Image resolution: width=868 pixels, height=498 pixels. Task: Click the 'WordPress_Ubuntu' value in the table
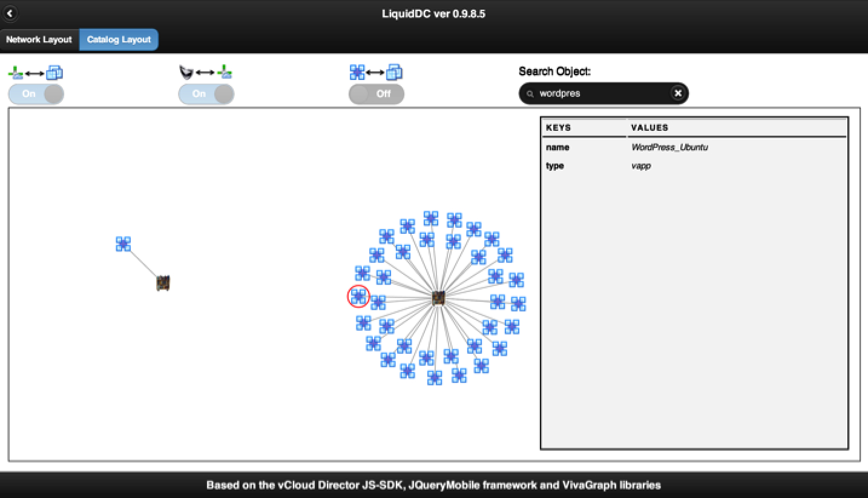click(669, 147)
